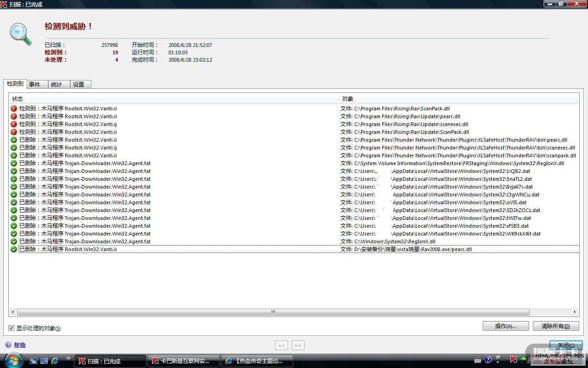The height and width of the screenshot is (368, 588).
Task: Click the green check icon for 5naTL2.dat row
Action: point(14,179)
